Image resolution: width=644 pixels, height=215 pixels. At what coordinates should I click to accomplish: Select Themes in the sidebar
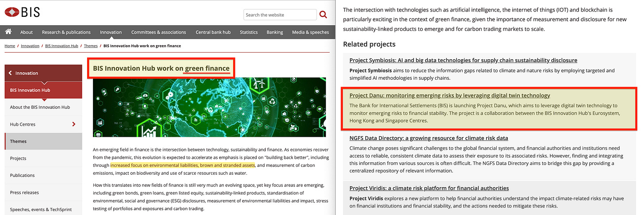pos(43,141)
